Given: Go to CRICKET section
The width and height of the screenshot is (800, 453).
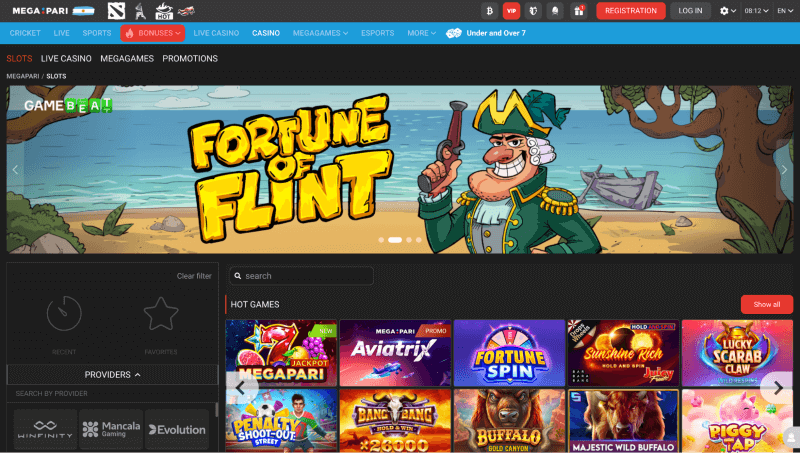Looking at the screenshot, I should (x=25, y=33).
